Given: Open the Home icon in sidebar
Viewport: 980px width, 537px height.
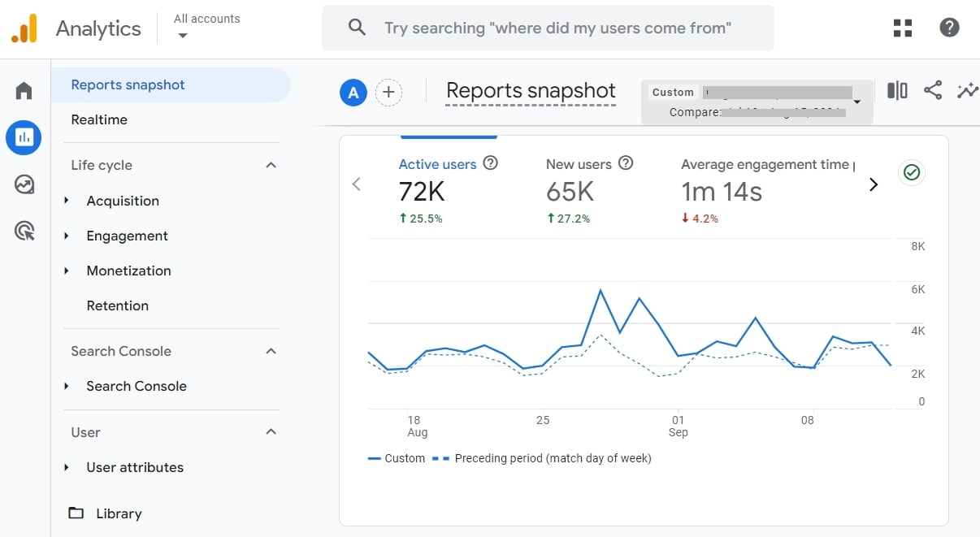Looking at the screenshot, I should 24,90.
